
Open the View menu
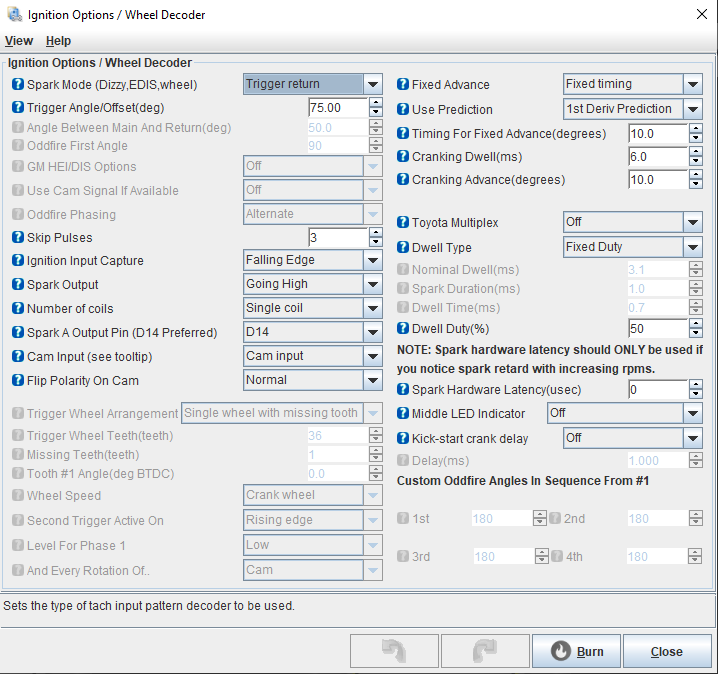[19, 41]
